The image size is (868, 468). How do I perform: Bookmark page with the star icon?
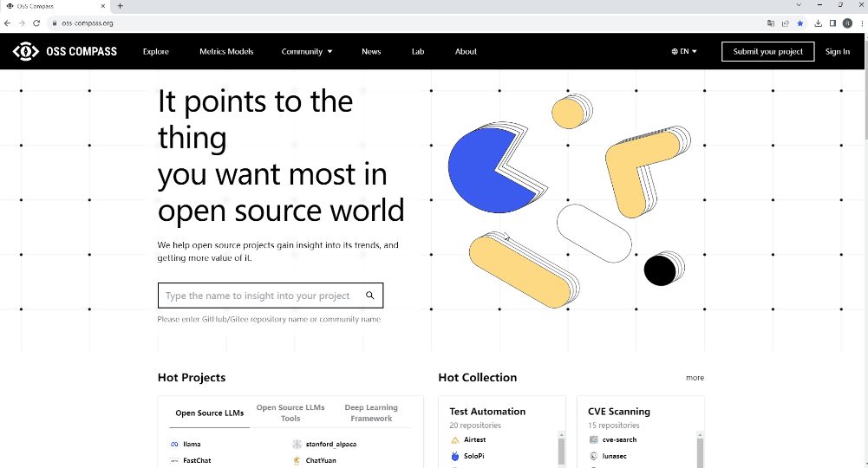click(x=799, y=23)
